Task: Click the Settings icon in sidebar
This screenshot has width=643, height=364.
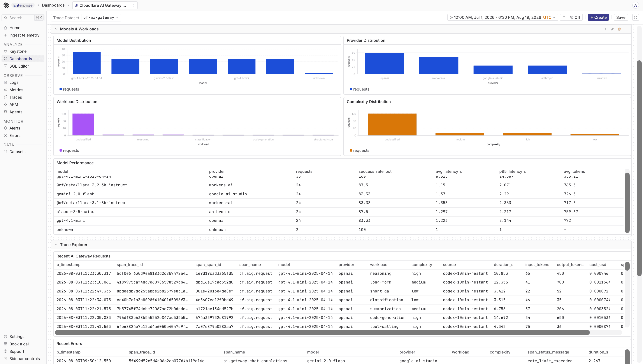Action: 5,336
